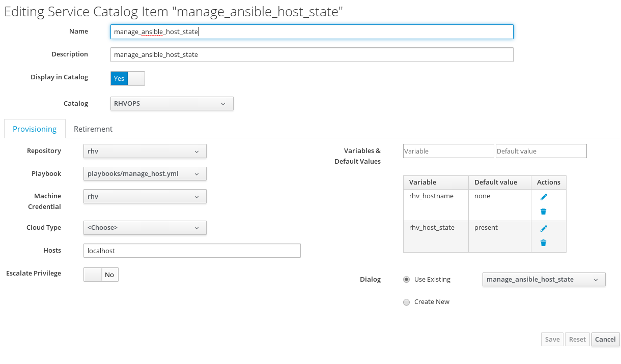Click the Default value input field

(x=541, y=151)
